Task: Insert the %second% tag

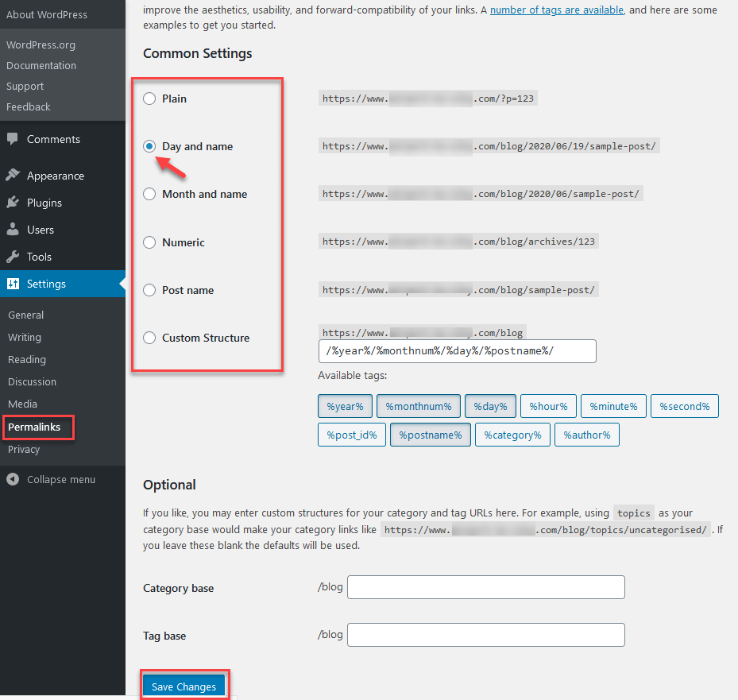Action: coord(685,406)
